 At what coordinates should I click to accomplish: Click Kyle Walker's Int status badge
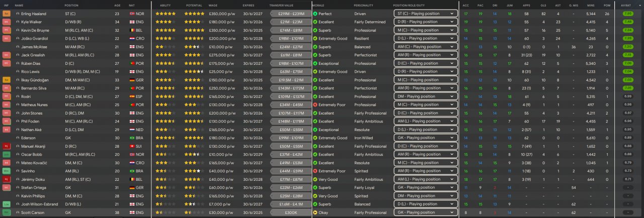(x=7, y=22)
